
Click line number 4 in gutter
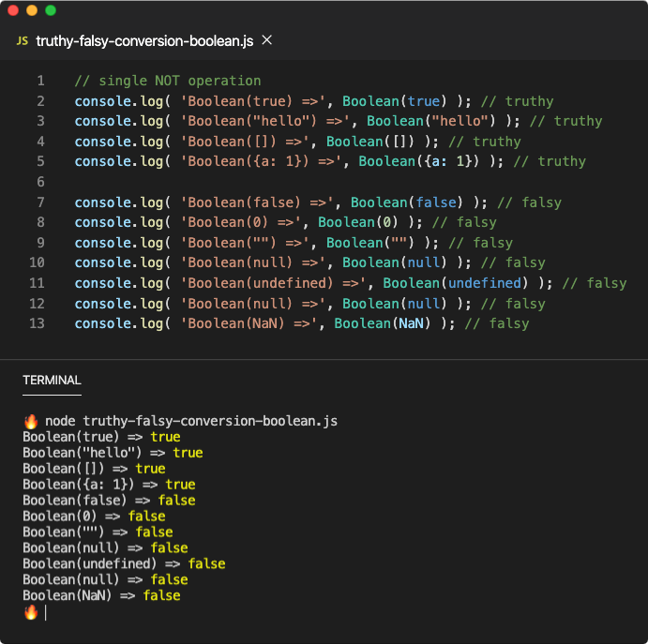tap(40, 142)
